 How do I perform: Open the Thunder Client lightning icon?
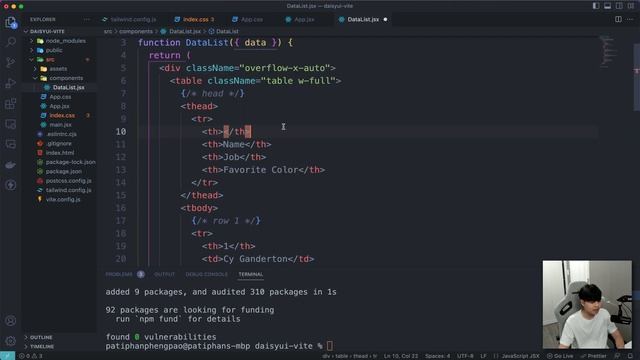point(11,185)
